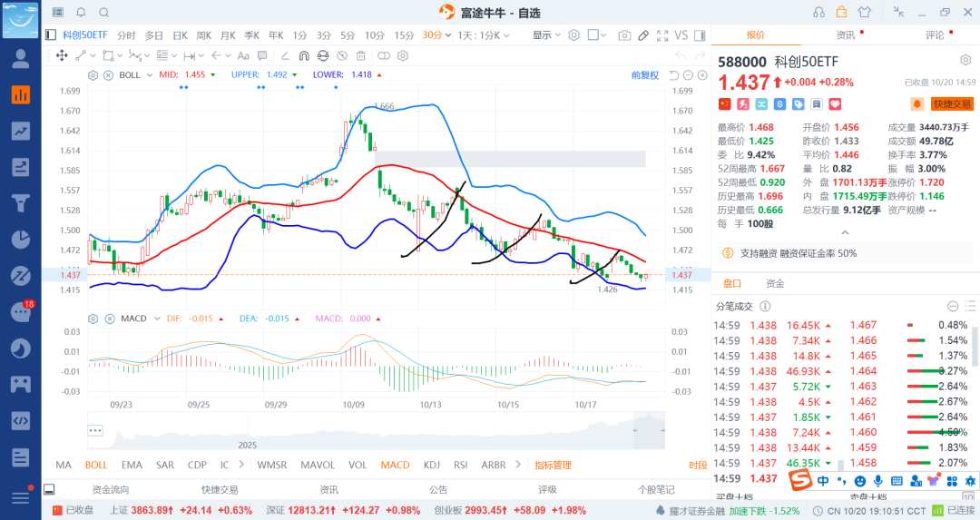Image resolution: width=980 pixels, height=520 pixels.
Task: Toggle the 前复权 price adjustment
Action: (644, 74)
